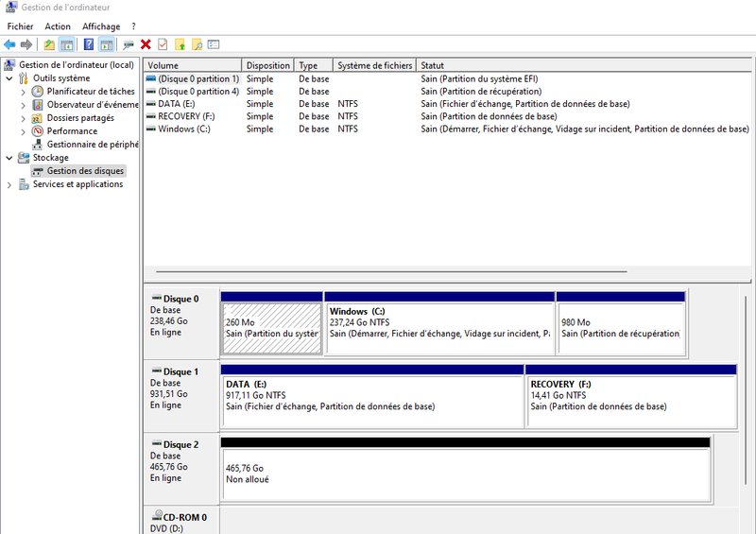Expand Dossiers partagés node
756x534 pixels.
pyautogui.click(x=23, y=118)
